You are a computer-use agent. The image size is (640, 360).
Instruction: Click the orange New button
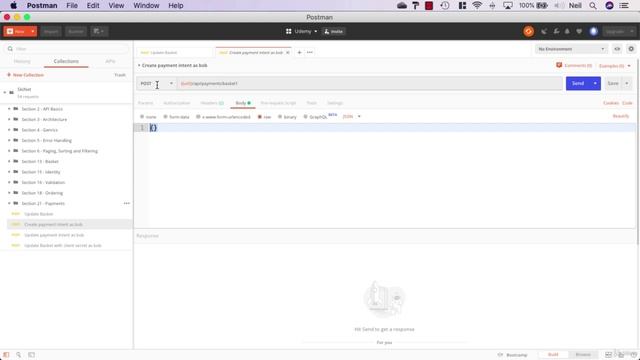pos(16,31)
